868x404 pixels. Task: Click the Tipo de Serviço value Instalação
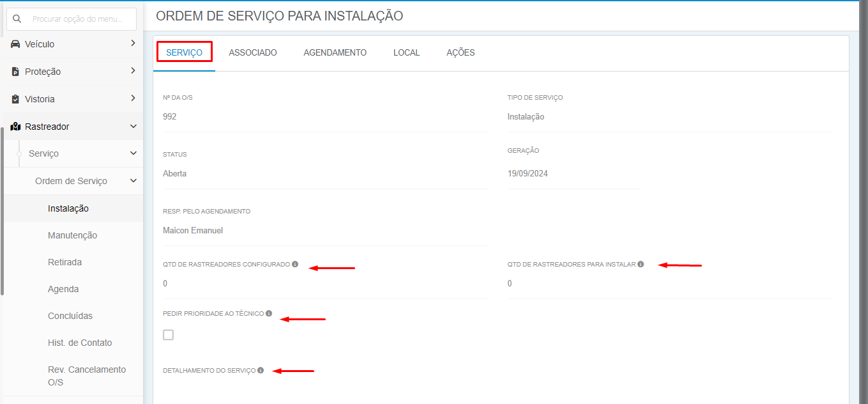coord(526,117)
